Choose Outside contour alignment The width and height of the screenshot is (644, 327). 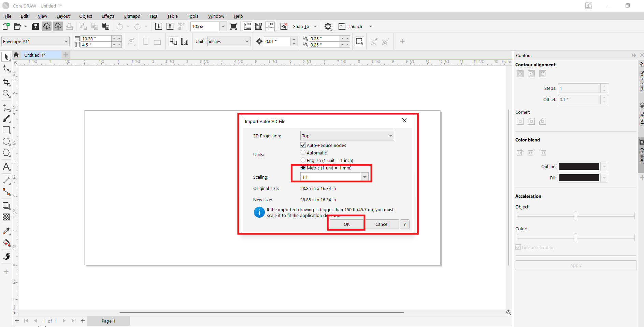click(x=543, y=74)
